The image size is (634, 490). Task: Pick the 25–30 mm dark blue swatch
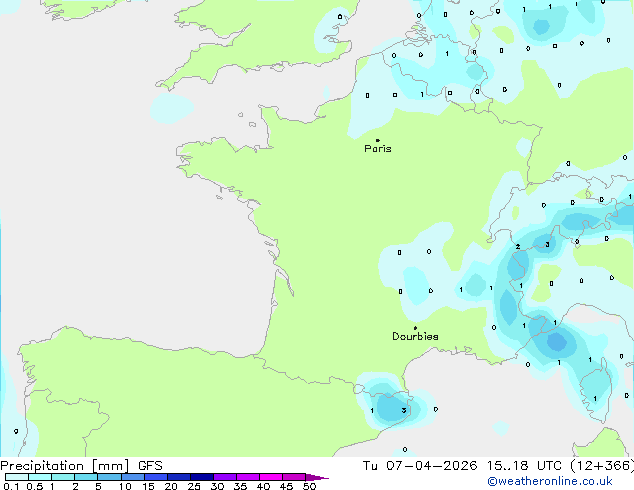click(201, 477)
